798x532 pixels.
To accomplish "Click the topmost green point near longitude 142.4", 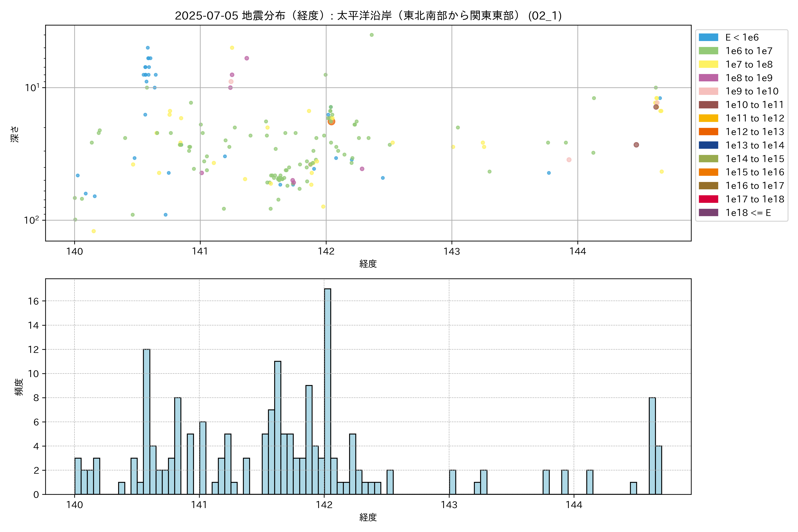I will (x=372, y=35).
